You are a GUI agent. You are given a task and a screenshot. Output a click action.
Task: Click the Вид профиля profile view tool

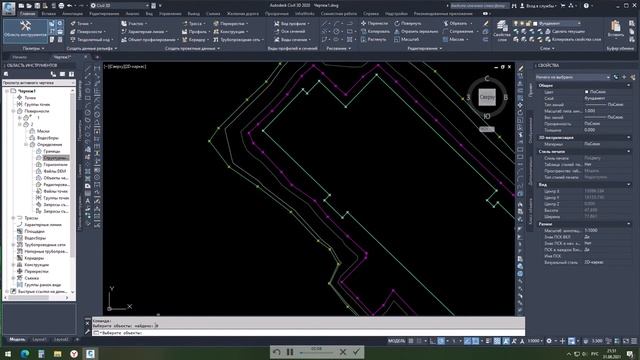point(291,24)
